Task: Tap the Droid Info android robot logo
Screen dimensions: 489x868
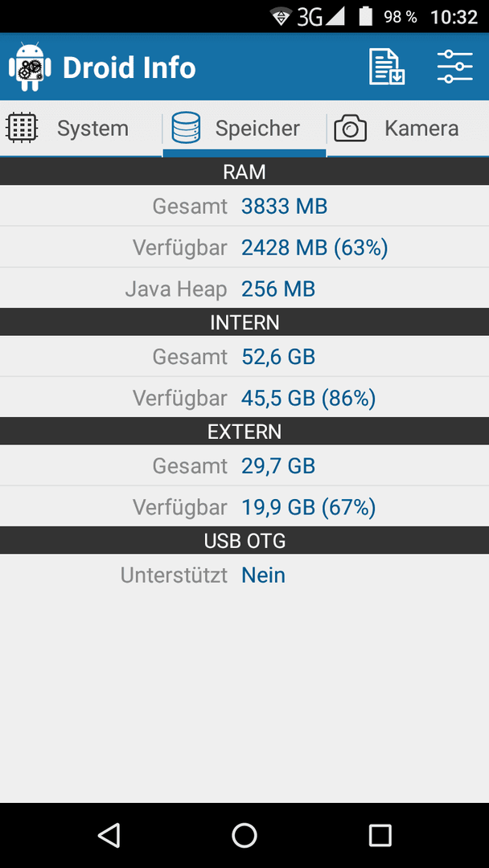Action: click(x=30, y=67)
